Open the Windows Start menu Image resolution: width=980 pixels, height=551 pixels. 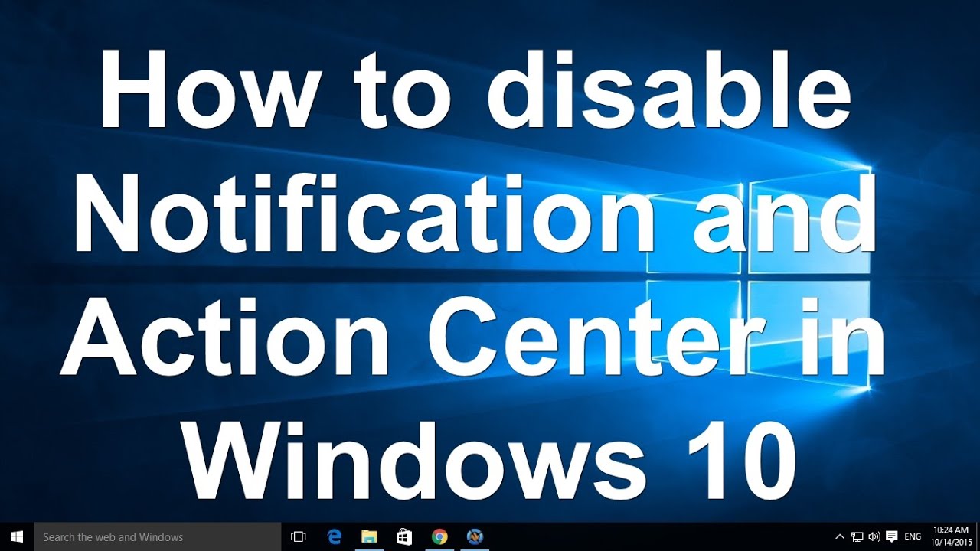17,536
